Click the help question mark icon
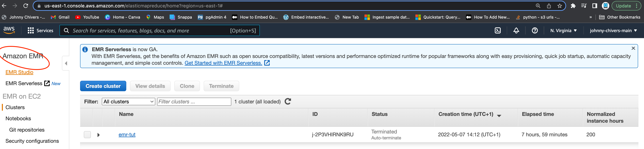 (x=534, y=31)
